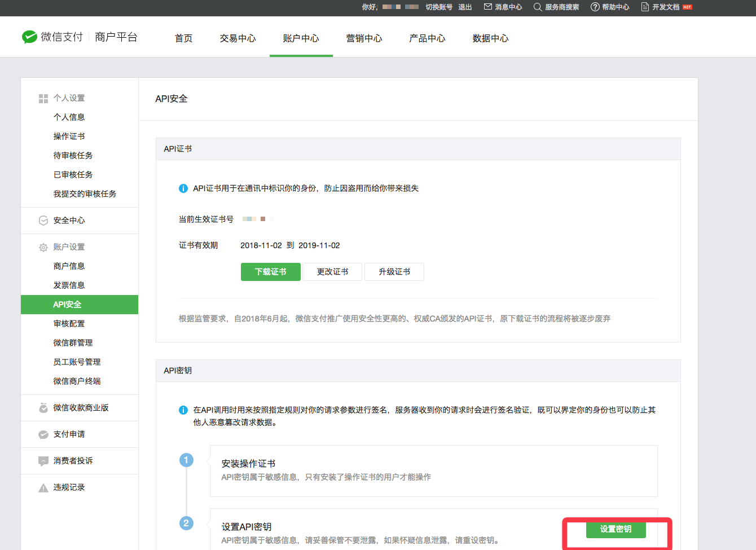Viewport: 756px width, 550px height.
Task: Click the 安全中心 shield icon
Action: 43,221
